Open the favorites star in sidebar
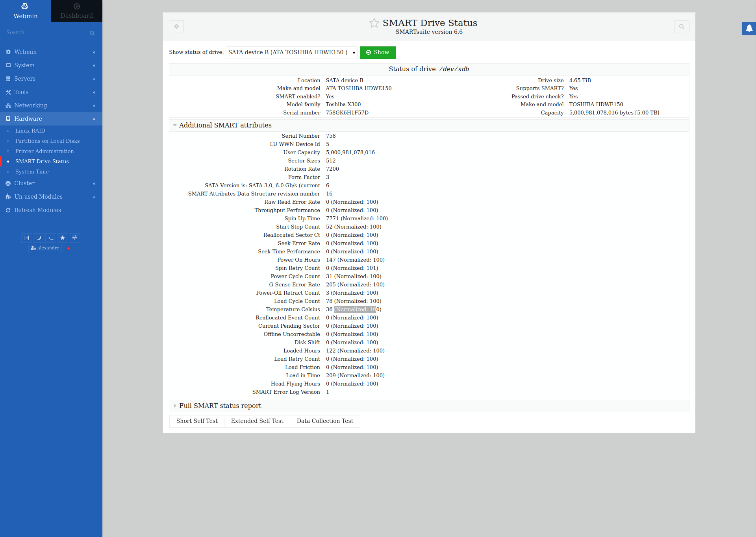This screenshot has width=756, height=537. [63, 238]
